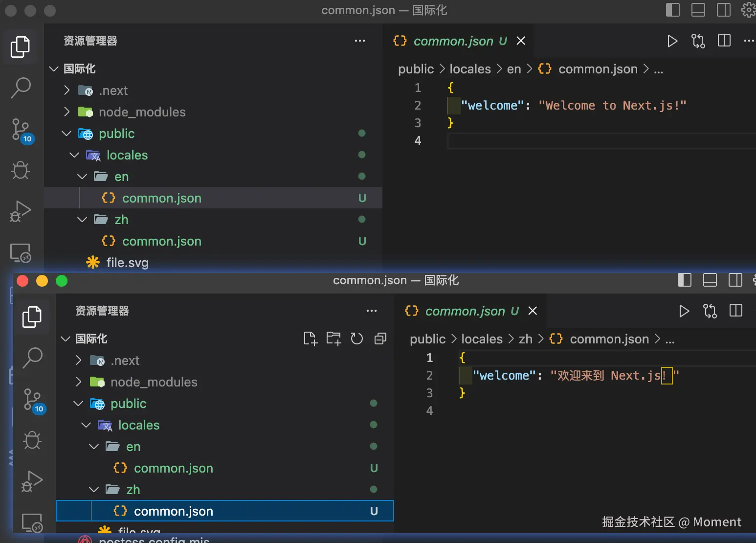Viewport: 756px width, 543px height.
Task: Open Source Control view in the top window
Action: (x=22, y=131)
